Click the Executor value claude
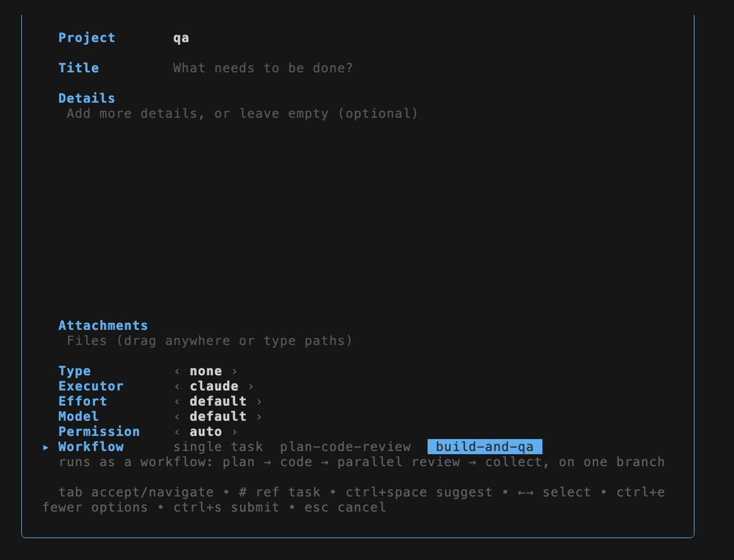734x560 pixels. pyautogui.click(x=214, y=386)
